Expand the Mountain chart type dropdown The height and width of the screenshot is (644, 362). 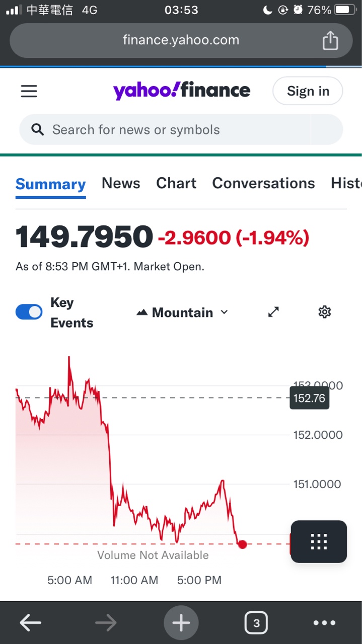point(182,312)
